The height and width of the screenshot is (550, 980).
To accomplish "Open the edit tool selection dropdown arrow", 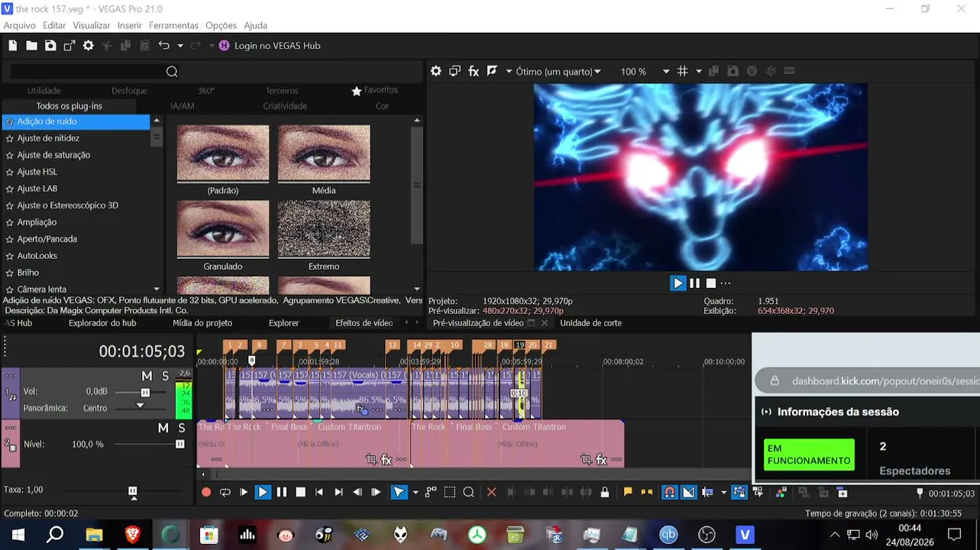I will coord(416,493).
